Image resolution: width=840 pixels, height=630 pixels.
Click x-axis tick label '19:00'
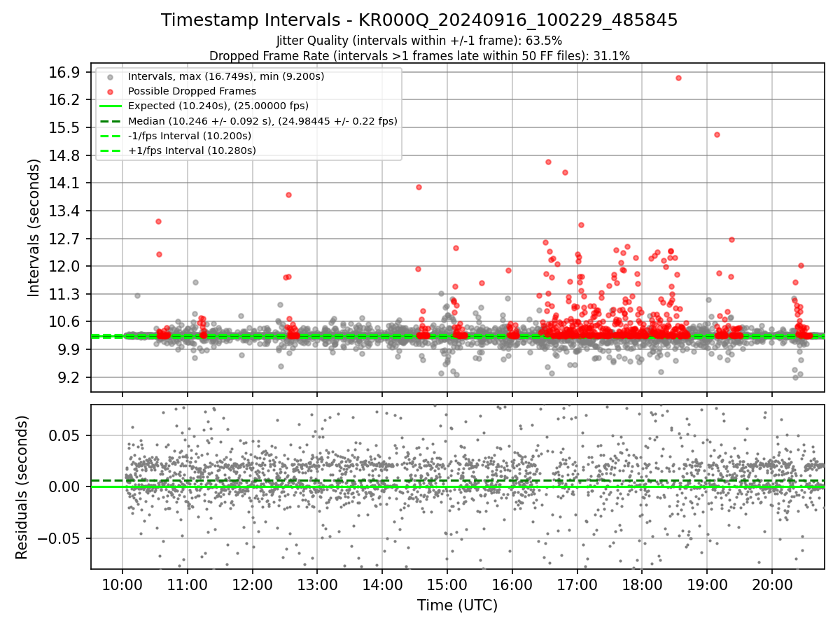pos(707,584)
